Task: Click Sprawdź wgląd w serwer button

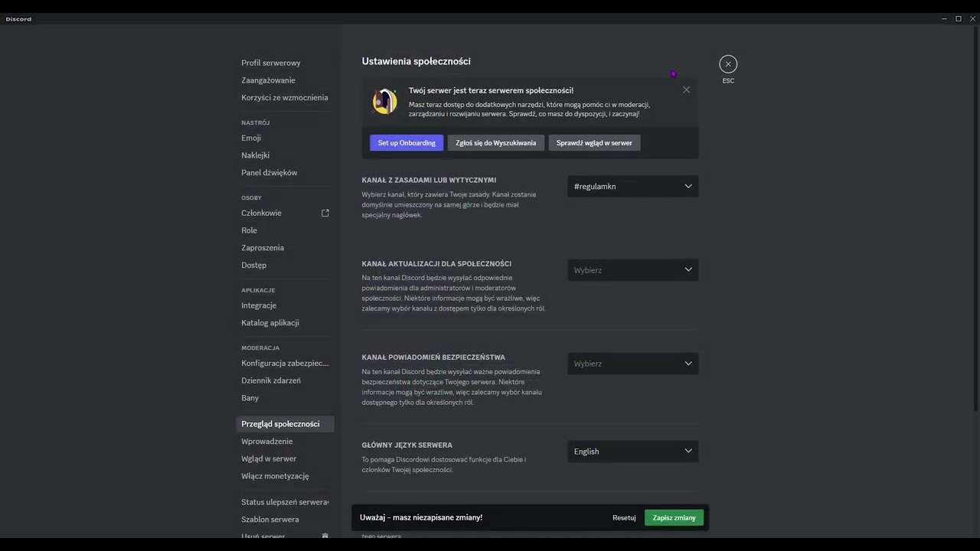Action: [594, 143]
